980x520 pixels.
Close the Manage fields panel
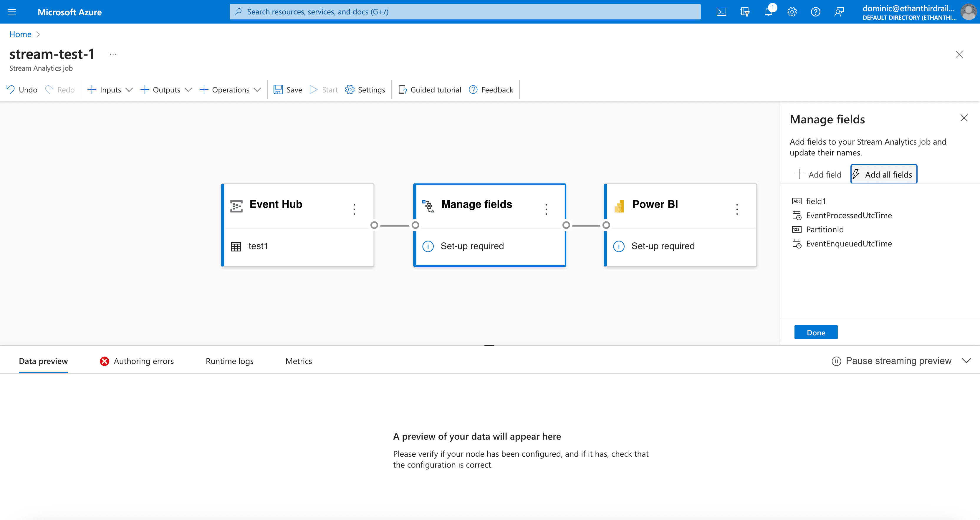pyautogui.click(x=964, y=118)
